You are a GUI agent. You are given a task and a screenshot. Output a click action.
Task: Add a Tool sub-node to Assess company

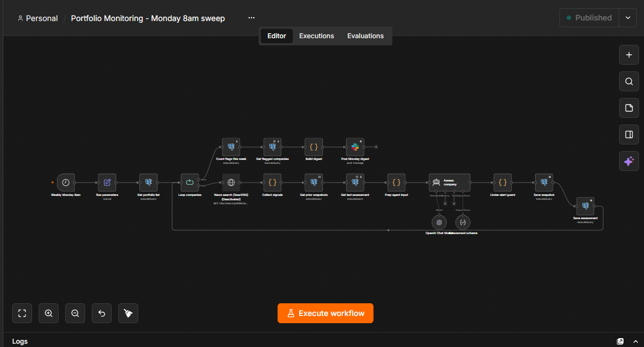coord(454,204)
